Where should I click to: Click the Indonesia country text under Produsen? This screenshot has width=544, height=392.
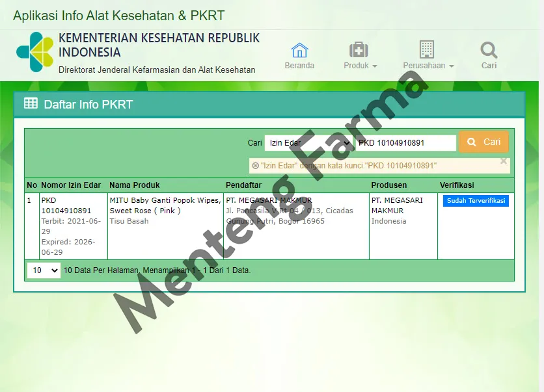pos(388,221)
